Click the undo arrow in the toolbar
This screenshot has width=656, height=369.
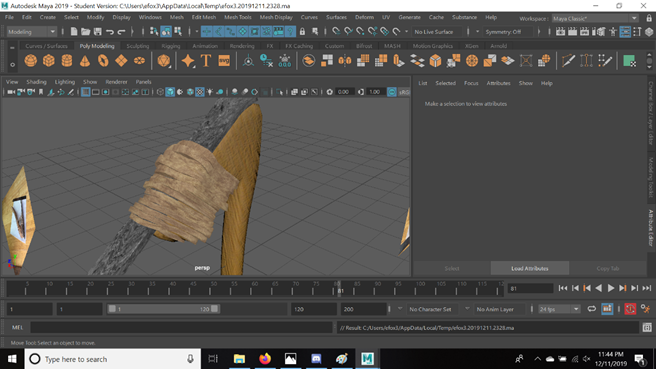pyautogui.click(x=110, y=32)
